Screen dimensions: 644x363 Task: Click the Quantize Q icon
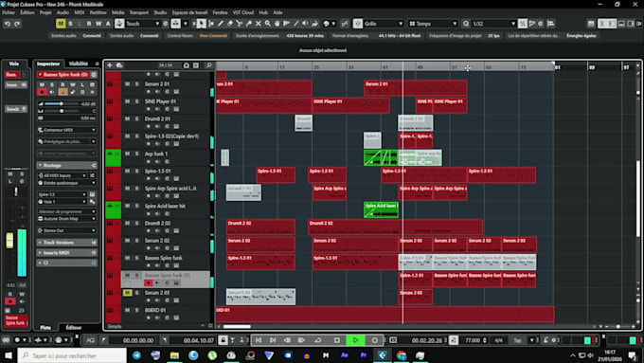click(466, 24)
